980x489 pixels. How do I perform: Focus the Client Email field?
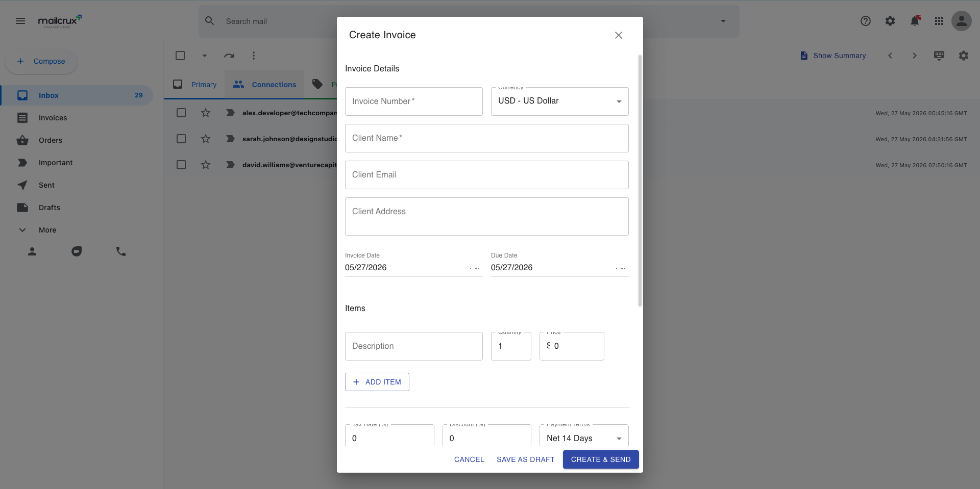point(487,175)
